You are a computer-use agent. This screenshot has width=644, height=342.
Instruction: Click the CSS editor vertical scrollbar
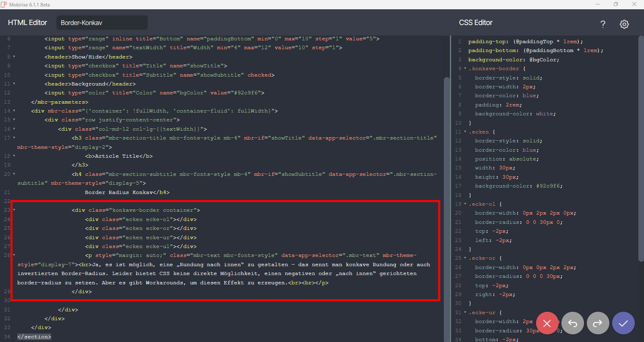point(641,149)
